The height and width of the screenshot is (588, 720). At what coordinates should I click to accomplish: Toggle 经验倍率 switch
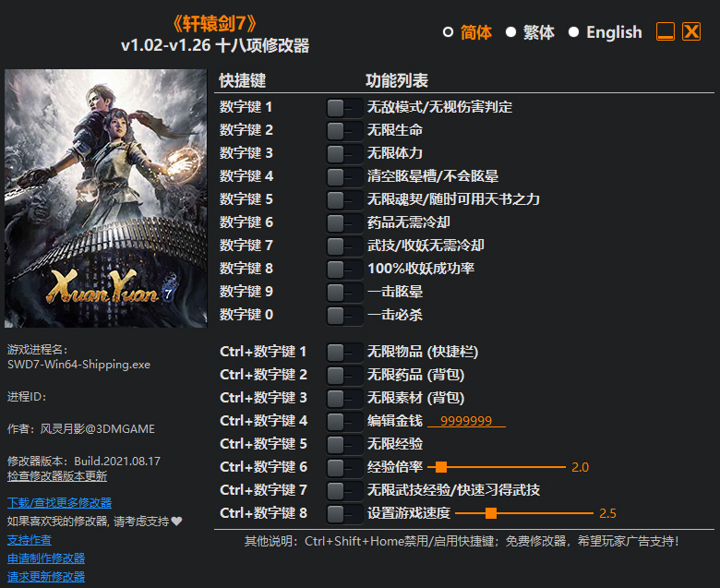[x=344, y=468]
